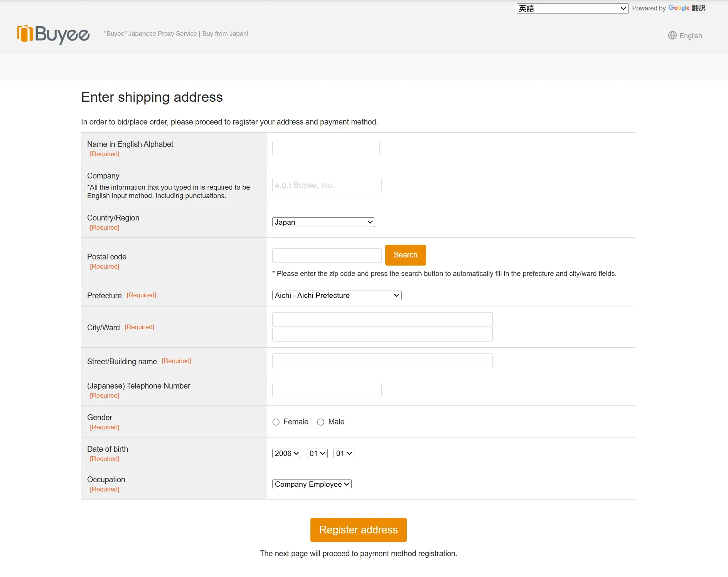Screen dimensions: 728x577
Task: Open the Country/Region dropdown showing Japan
Action: (x=323, y=222)
